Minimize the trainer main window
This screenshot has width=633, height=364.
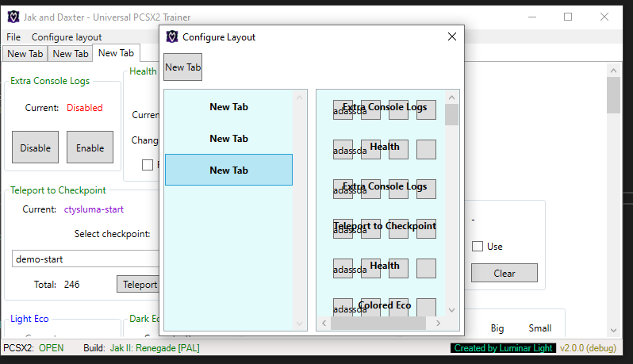click(532, 17)
